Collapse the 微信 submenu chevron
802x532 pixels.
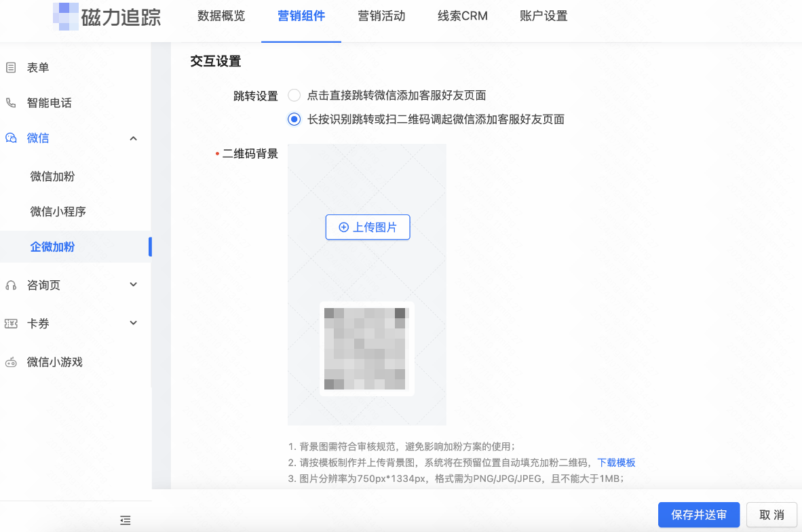tap(133, 138)
